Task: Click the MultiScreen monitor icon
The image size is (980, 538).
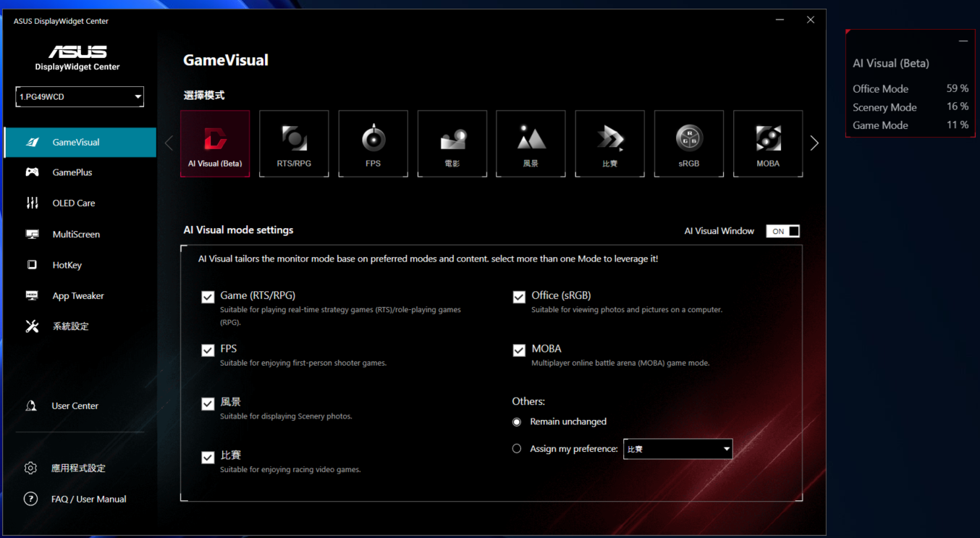Action: [33, 234]
